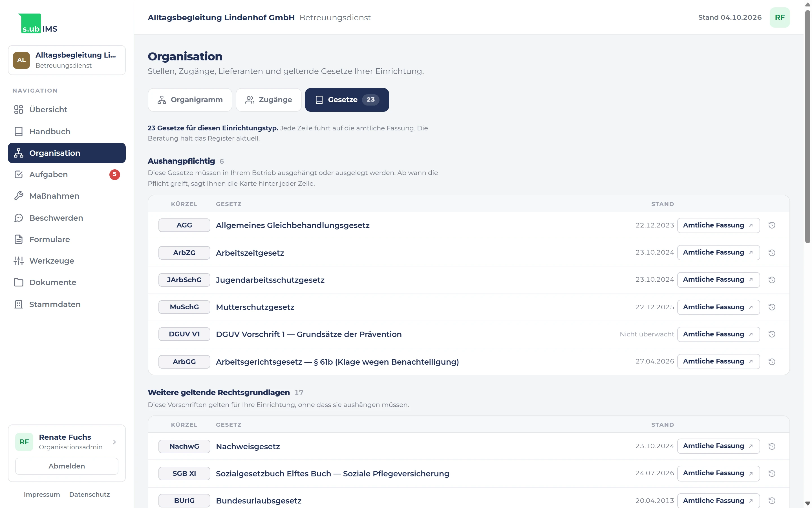This screenshot has width=812, height=508.
Task: Switch to the Organigramm tab
Action: click(x=190, y=100)
